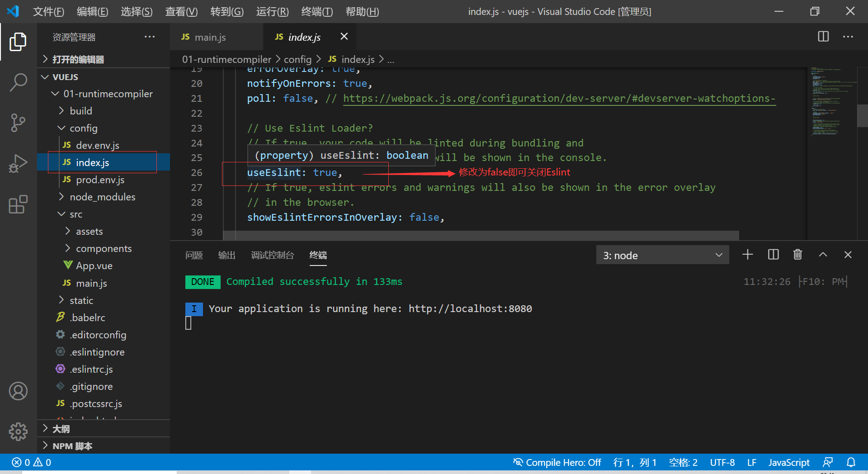The width and height of the screenshot is (868, 474).
Task: Open the Explorer view in activity bar
Action: click(18, 42)
